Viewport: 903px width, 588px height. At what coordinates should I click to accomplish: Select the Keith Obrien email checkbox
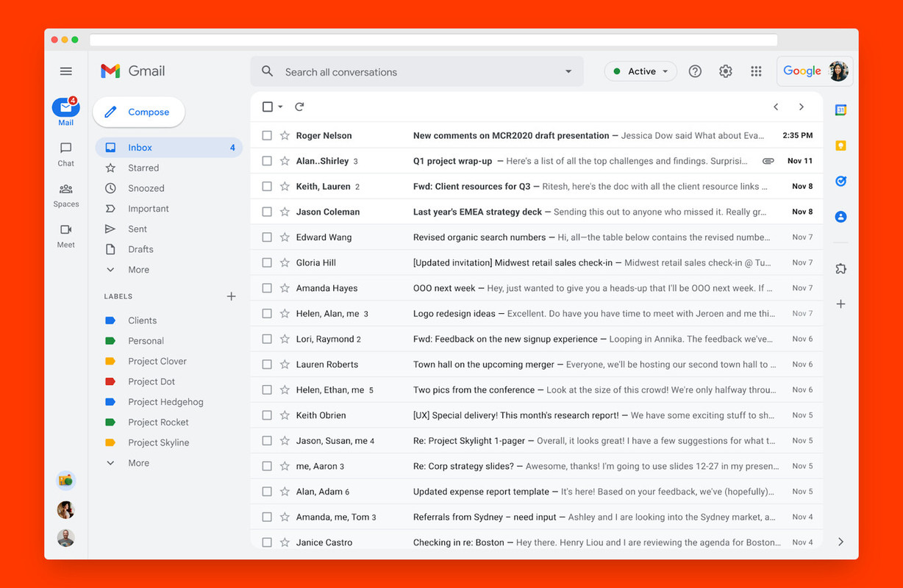point(267,415)
